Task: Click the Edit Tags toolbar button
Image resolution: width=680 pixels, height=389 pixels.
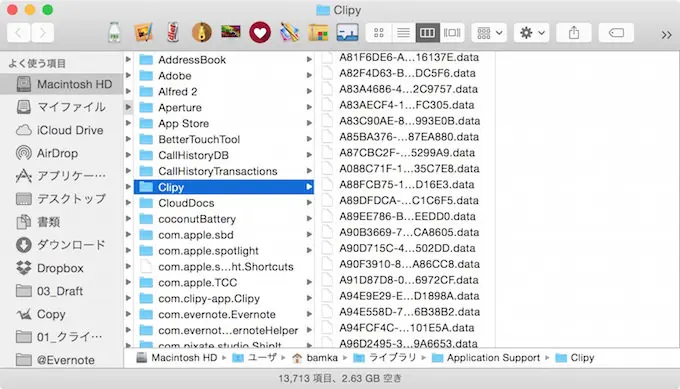Action: tap(616, 33)
